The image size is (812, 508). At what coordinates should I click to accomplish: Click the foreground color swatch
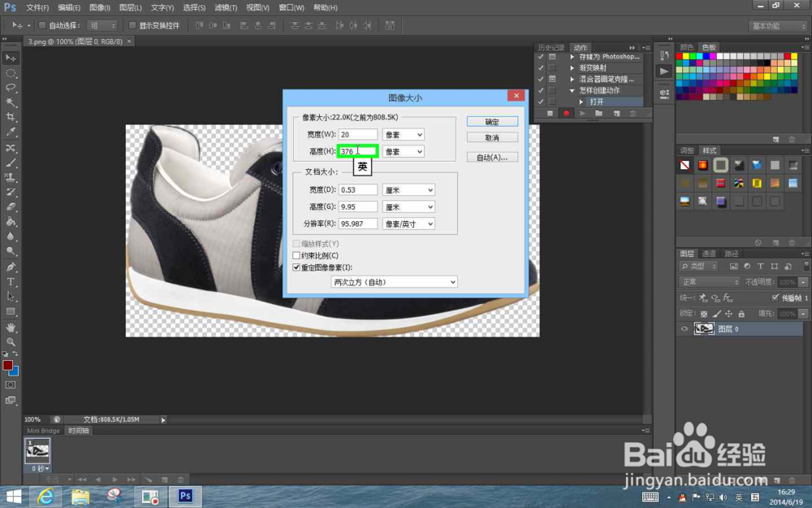click(8, 365)
